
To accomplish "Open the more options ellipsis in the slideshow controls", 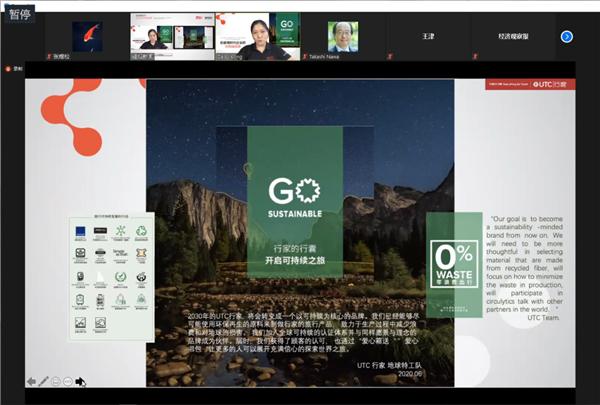I will pos(68,381).
